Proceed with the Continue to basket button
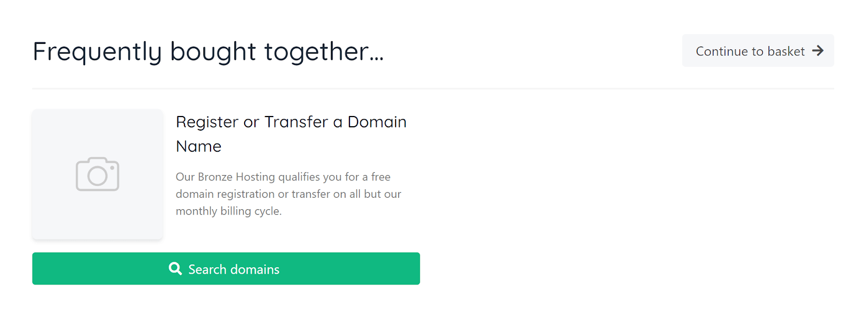The height and width of the screenshot is (317, 868). pos(758,50)
